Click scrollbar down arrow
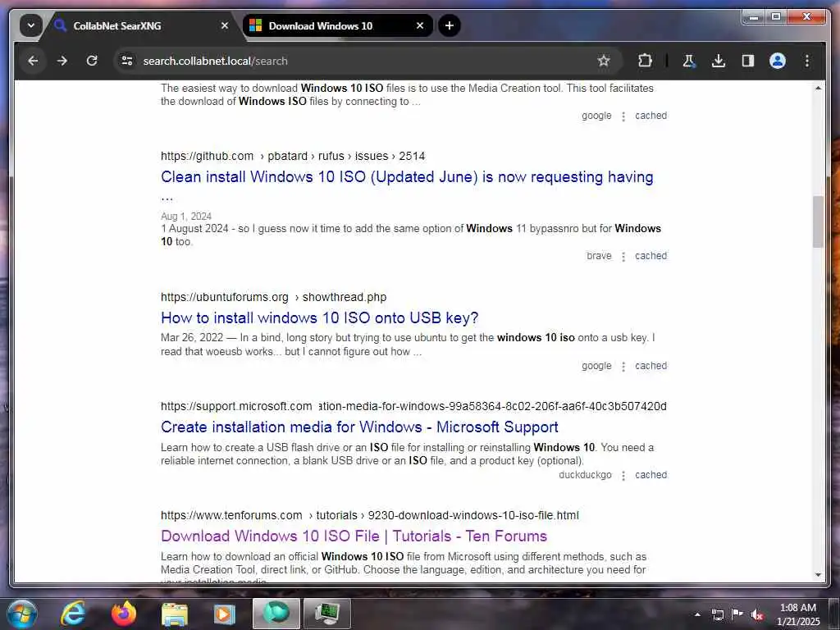The height and width of the screenshot is (630, 840). pyautogui.click(x=818, y=575)
